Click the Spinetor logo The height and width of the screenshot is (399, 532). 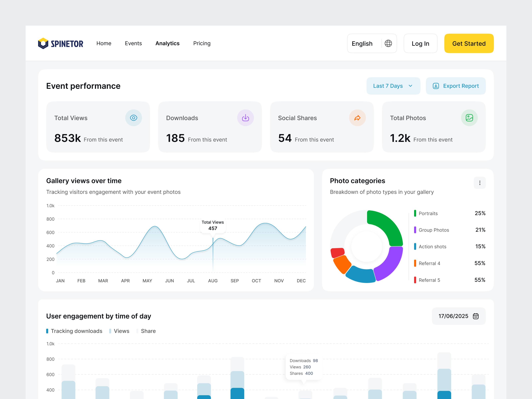tap(61, 43)
